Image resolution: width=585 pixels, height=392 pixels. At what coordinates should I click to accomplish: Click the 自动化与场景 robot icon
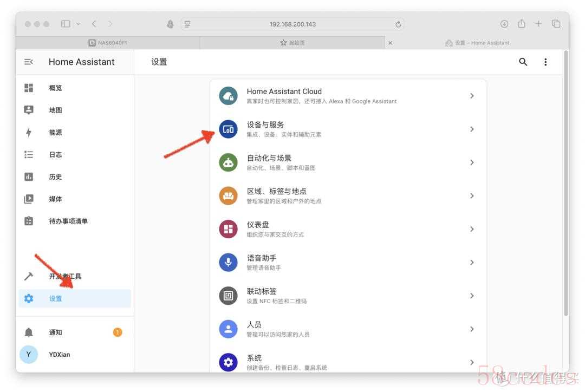point(229,162)
